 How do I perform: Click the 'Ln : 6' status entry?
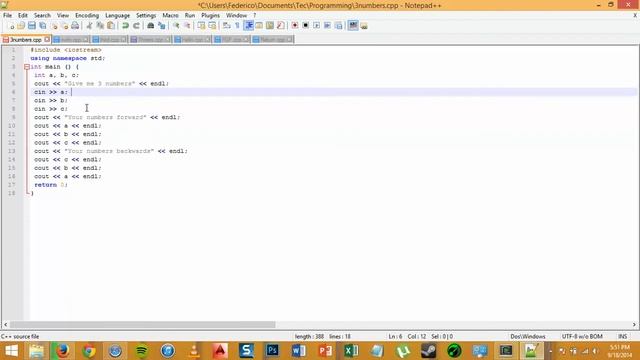pyautogui.click(x=396, y=337)
